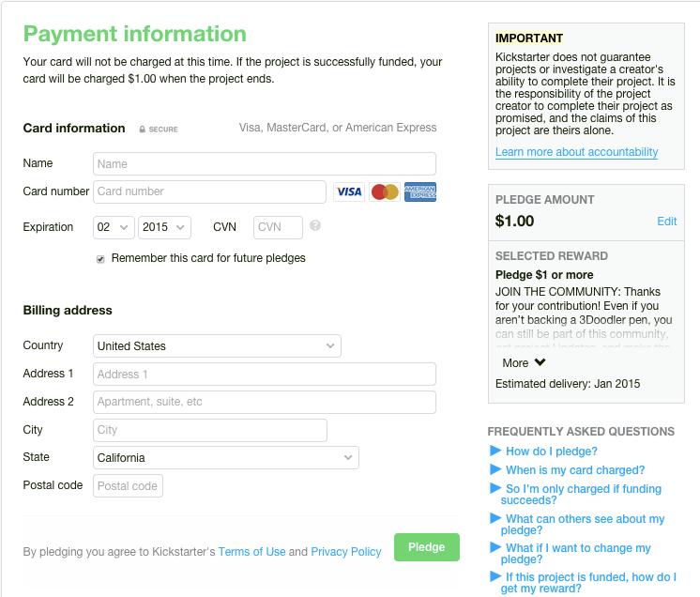Expand the More reward description

click(524, 363)
